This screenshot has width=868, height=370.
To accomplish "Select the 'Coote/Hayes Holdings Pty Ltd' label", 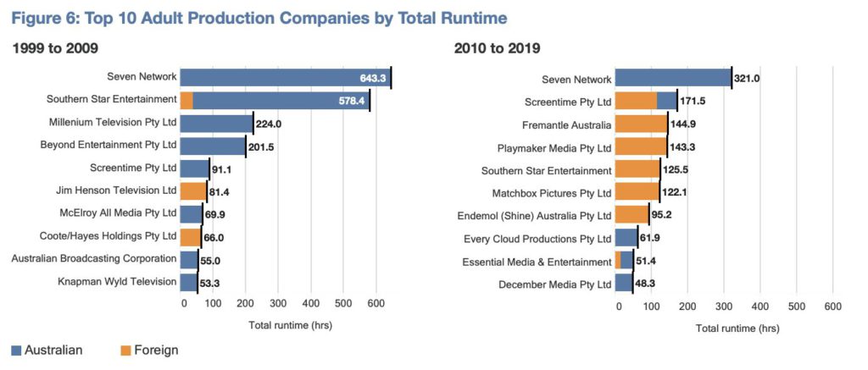I will 108,236.
